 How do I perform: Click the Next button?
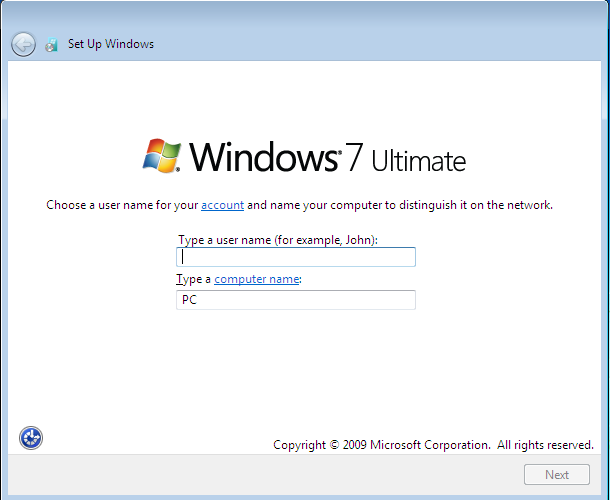(557, 474)
